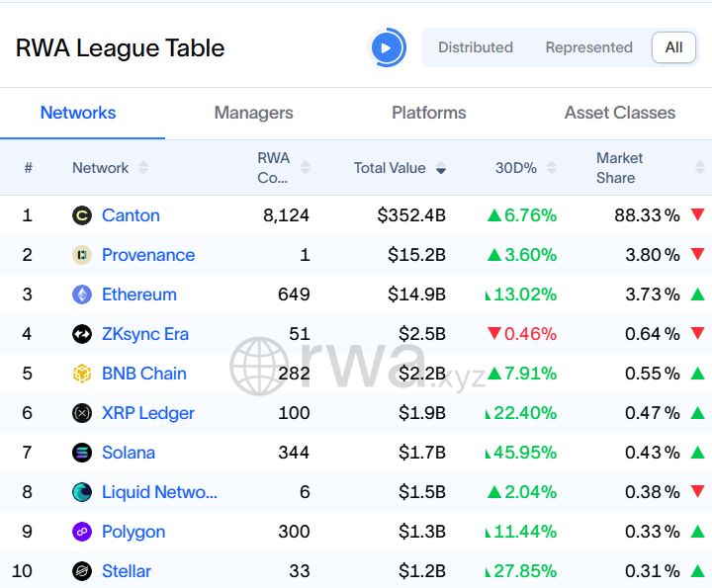
Task: Select the Distributed filter option
Action: coord(476,47)
